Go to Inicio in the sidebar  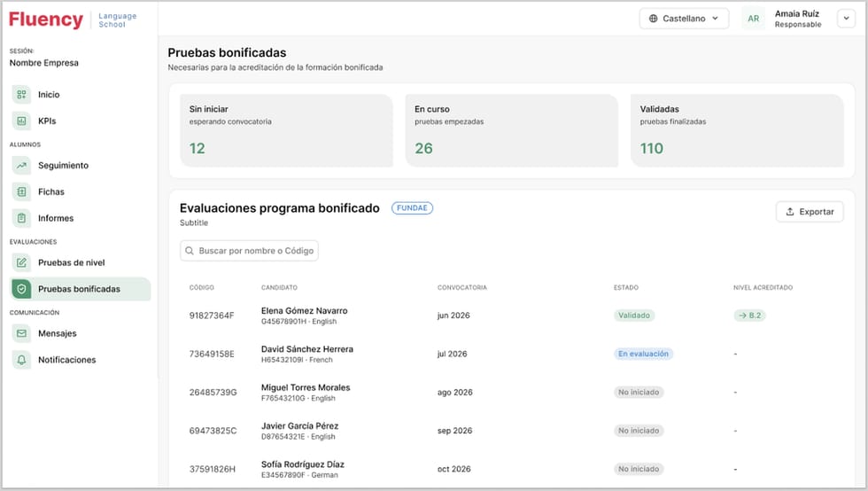[x=81, y=94]
